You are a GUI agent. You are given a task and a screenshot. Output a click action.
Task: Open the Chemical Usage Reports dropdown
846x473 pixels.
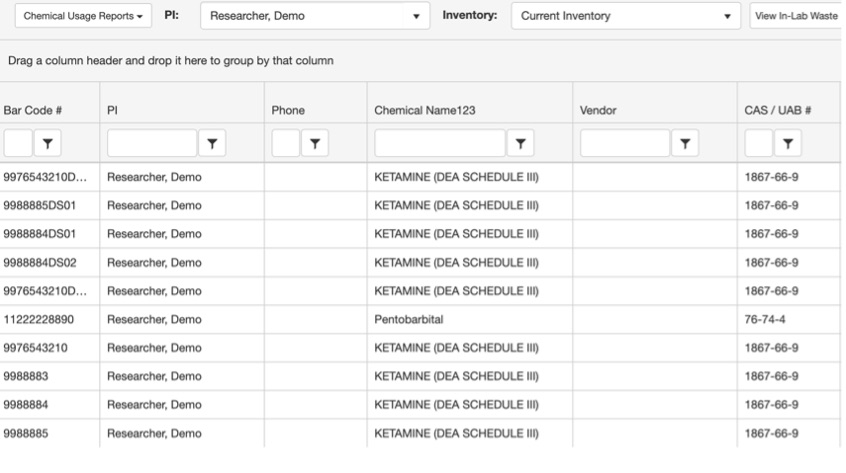82,17
